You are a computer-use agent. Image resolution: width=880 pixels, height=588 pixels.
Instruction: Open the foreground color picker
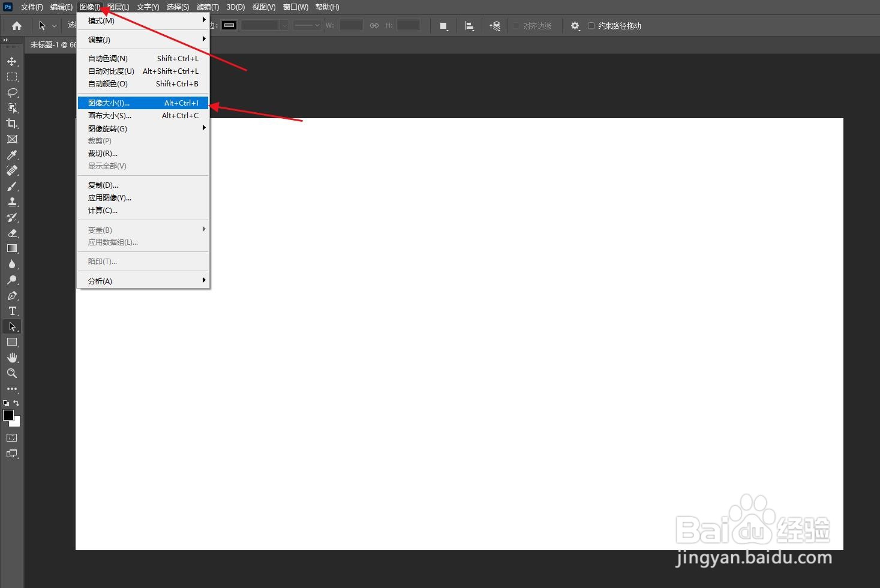click(x=8, y=415)
